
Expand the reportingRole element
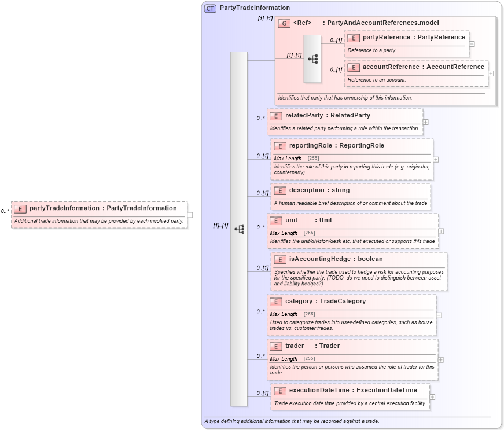[436, 159]
